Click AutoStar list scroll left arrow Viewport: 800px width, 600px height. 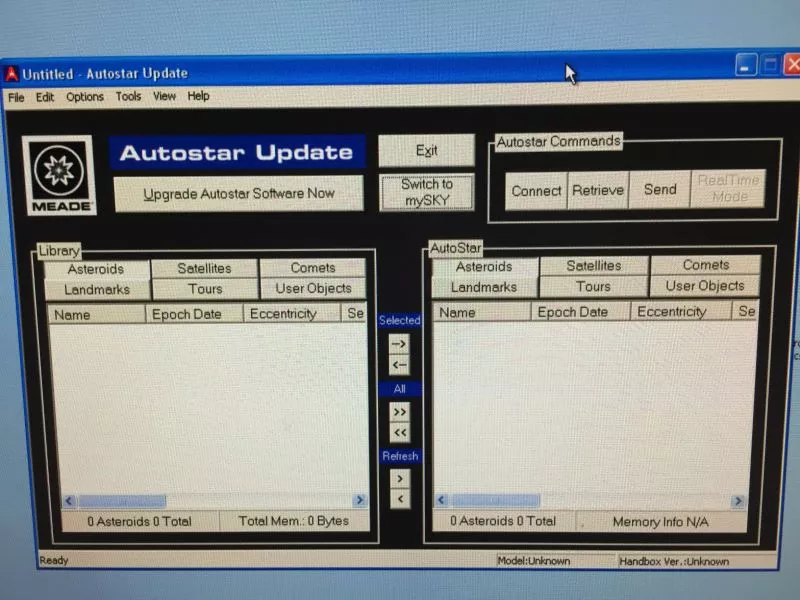(441, 500)
